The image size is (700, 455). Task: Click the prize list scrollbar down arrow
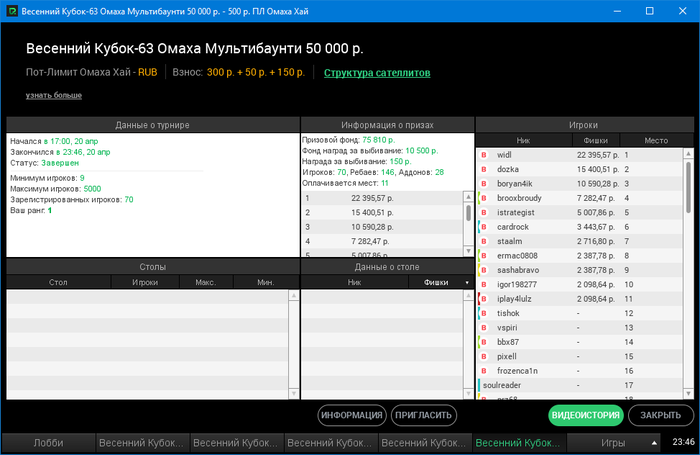click(468, 251)
